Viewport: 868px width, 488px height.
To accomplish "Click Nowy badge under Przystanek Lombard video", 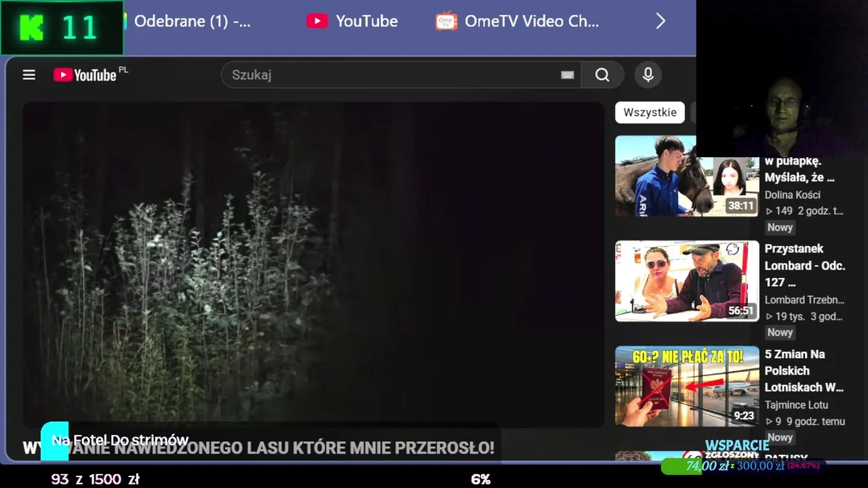I will [780, 333].
